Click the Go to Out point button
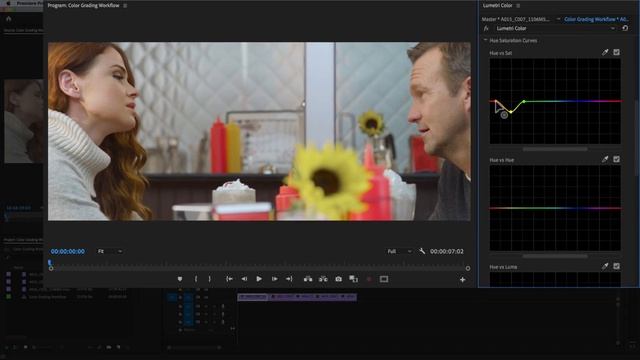640x360 pixels. [x=289, y=279]
